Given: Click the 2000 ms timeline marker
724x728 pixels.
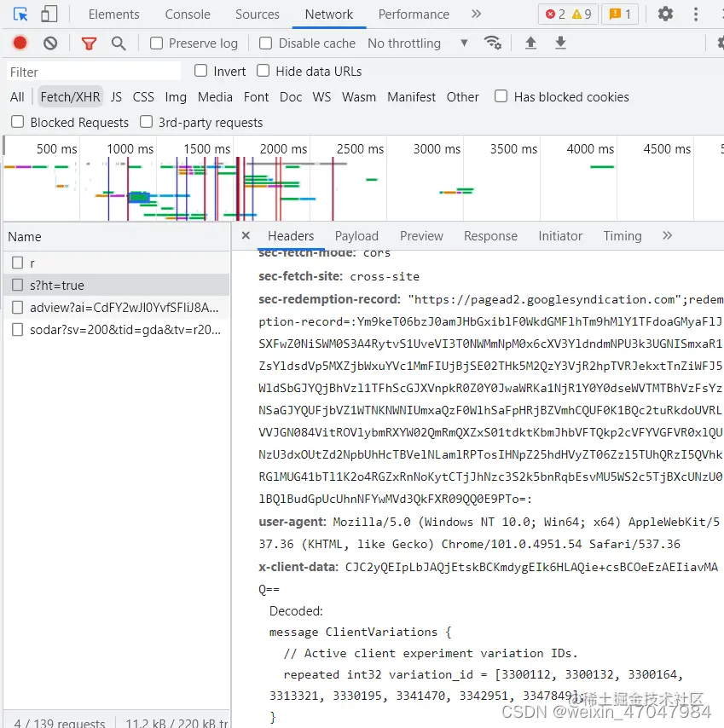Looking at the screenshot, I should tap(283, 149).
